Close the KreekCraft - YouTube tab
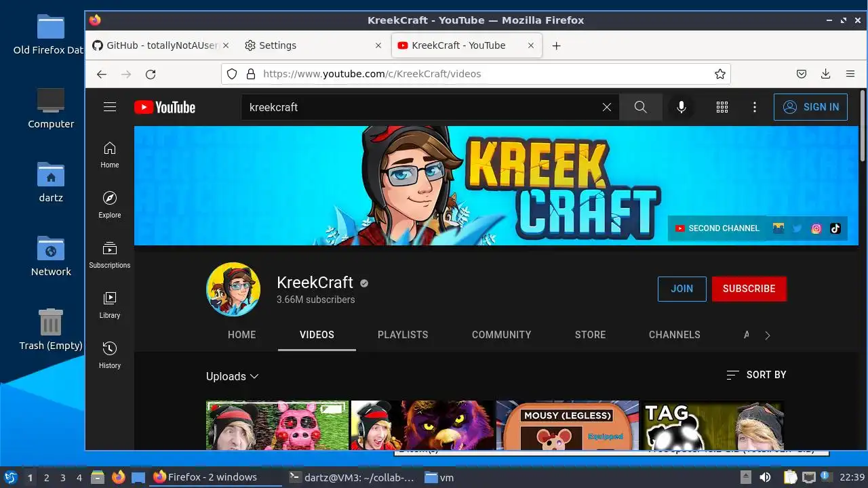The width and height of the screenshot is (868, 488). tap(531, 45)
